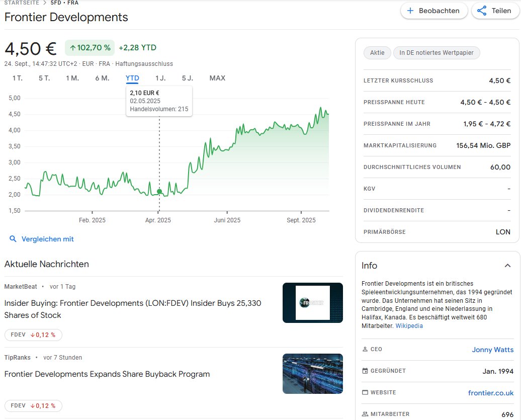Click the Frontier Developments page title
Screen dimensions: 521x420
(66, 17)
